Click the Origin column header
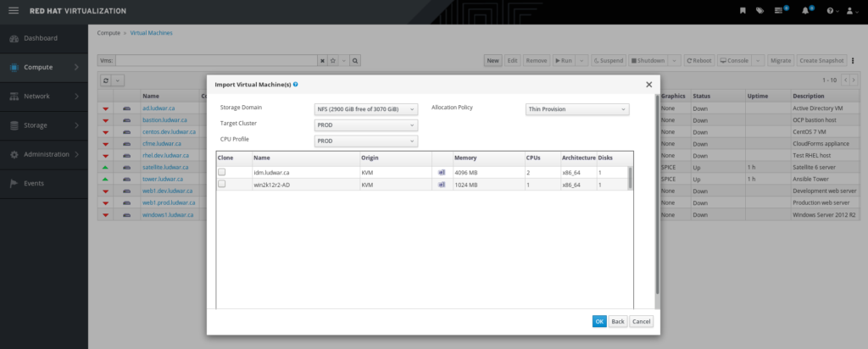 pos(395,158)
